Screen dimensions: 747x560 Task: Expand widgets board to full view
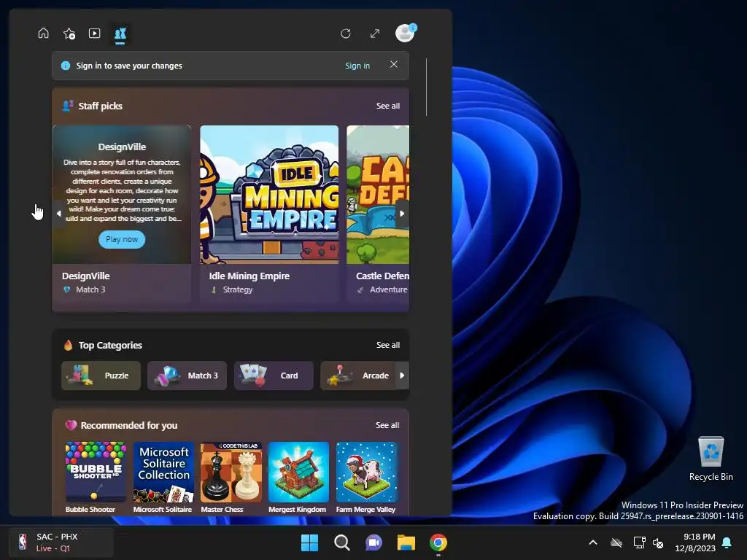(375, 34)
